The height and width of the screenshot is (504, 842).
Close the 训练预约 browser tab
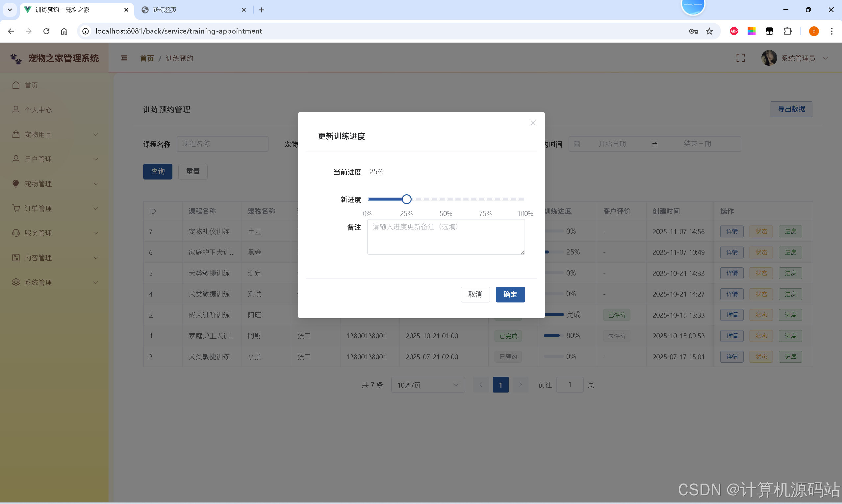[126, 10]
